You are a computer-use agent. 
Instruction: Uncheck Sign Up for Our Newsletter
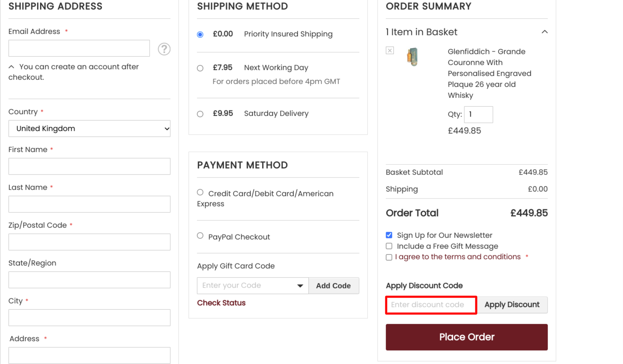pos(389,235)
